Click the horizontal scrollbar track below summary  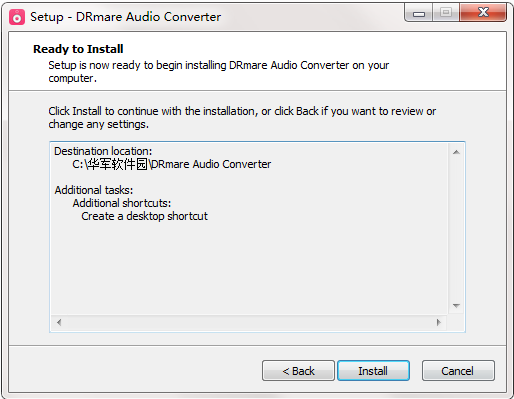(x=249, y=322)
